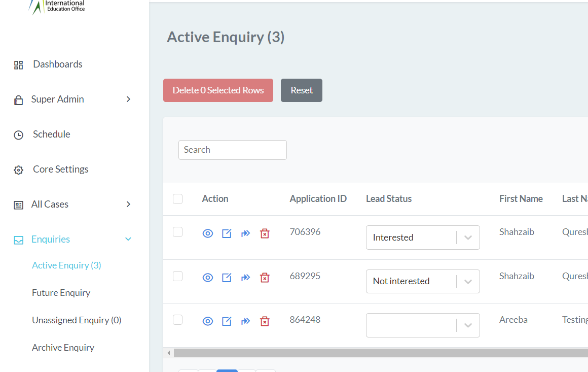
Task: Click the forward arrow icon for application 689295
Action: tap(246, 278)
